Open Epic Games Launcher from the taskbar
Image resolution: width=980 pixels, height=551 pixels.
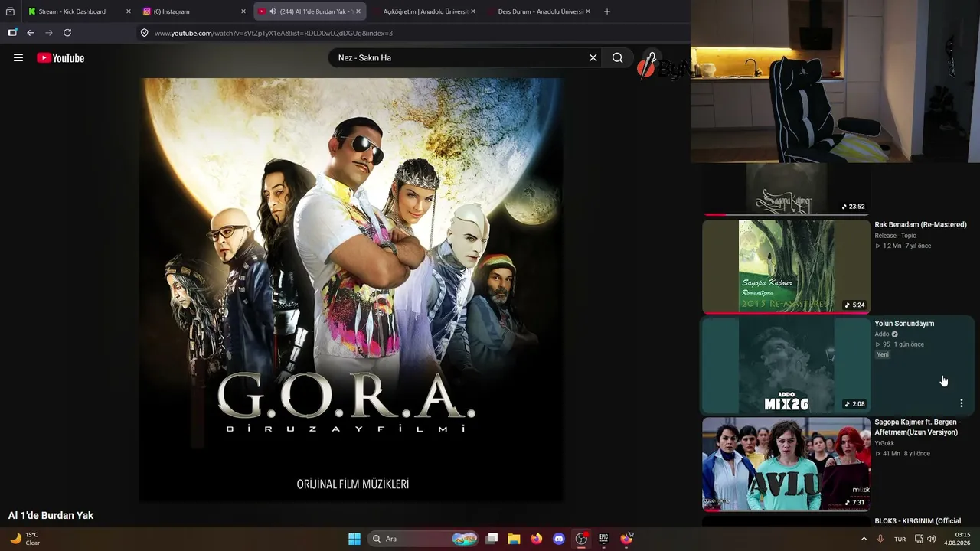[603, 539]
